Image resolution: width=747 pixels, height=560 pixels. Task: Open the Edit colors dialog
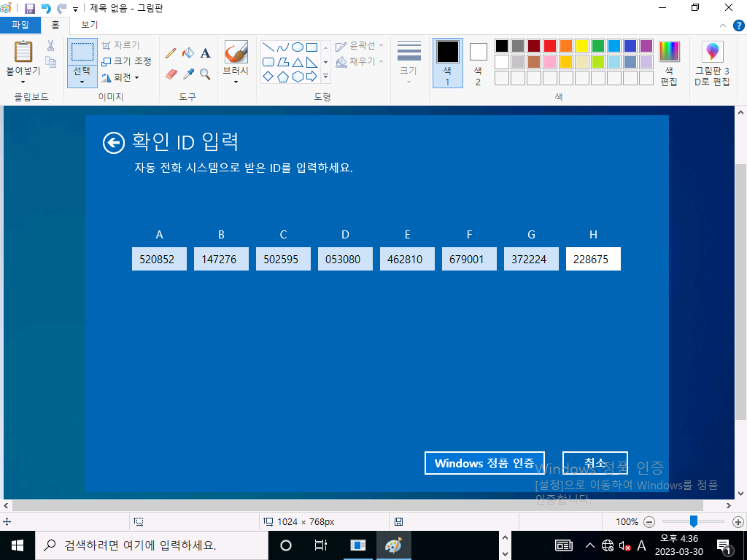point(669,63)
